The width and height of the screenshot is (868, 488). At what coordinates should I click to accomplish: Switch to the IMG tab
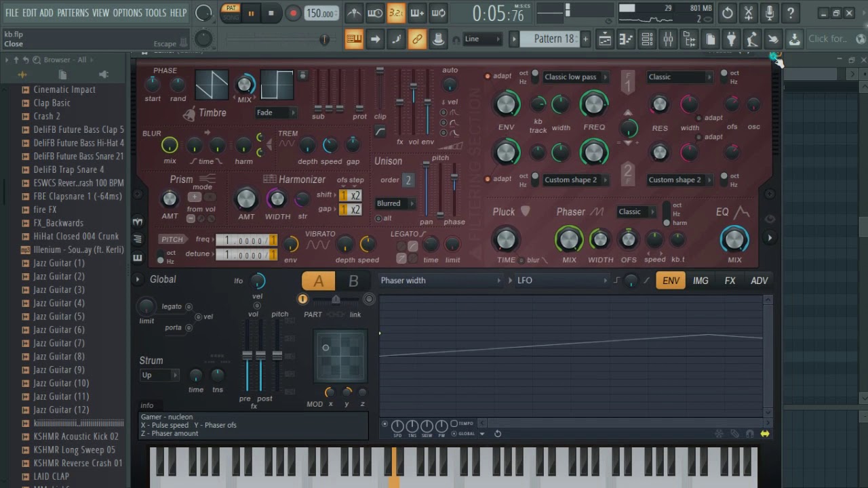701,281
